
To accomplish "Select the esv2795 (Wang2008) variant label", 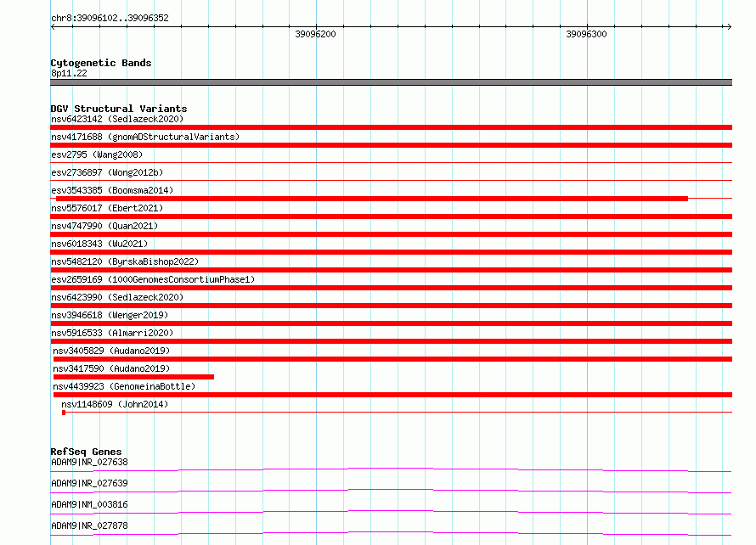I will (x=97, y=155).
